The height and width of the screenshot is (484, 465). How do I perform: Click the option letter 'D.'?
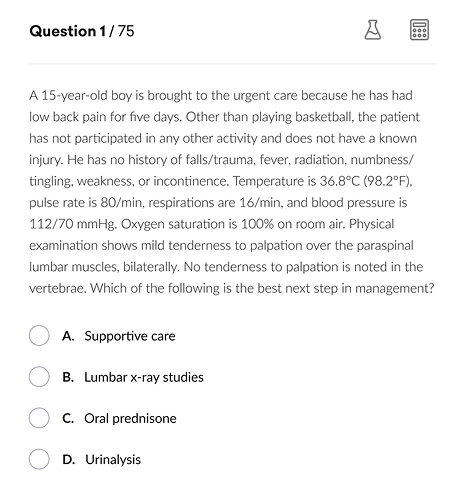click(68, 460)
